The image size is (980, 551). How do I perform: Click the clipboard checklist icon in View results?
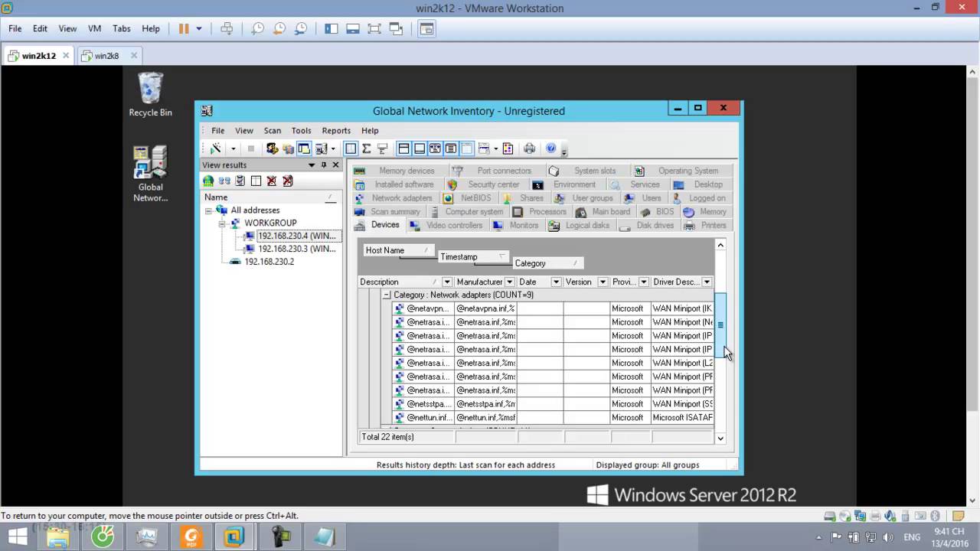(240, 181)
